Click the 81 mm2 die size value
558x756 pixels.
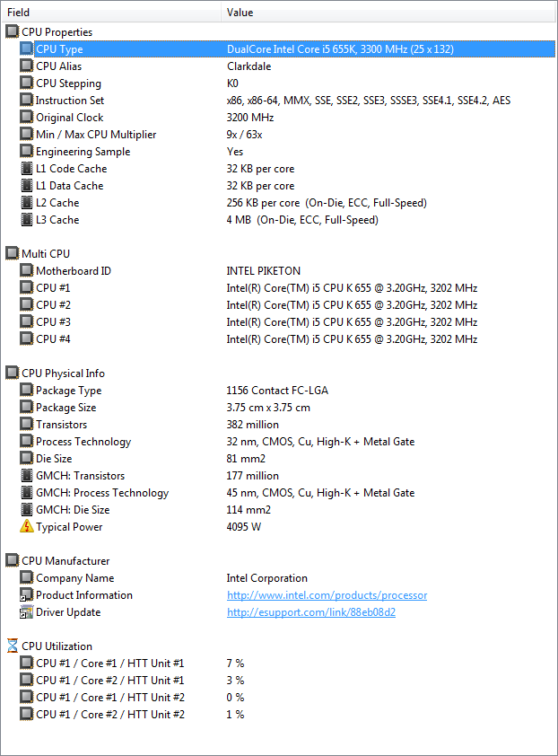click(246, 459)
